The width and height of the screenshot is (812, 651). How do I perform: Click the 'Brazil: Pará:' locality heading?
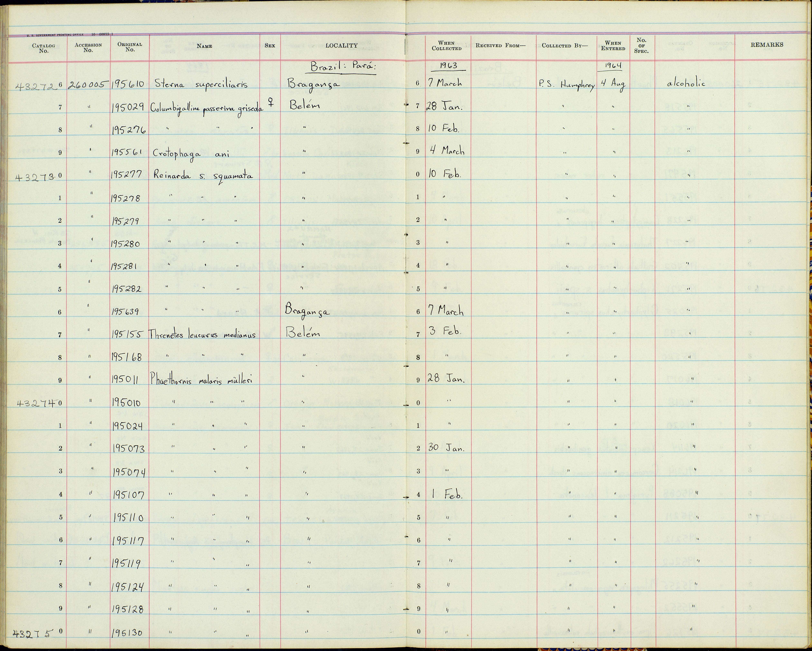click(x=343, y=67)
